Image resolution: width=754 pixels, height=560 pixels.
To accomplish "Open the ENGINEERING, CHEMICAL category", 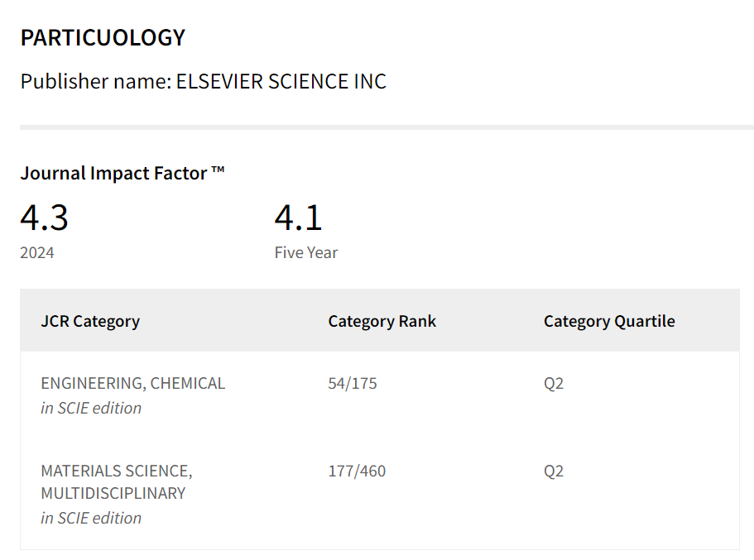I will pyautogui.click(x=132, y=383).
